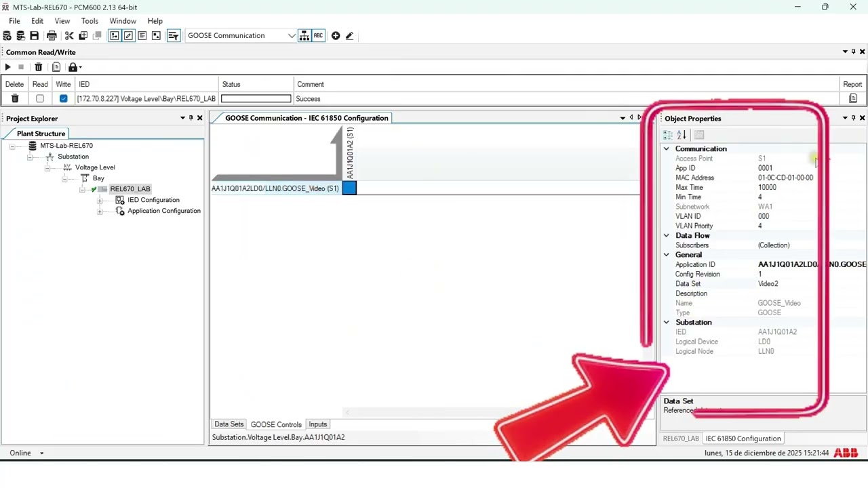This screenshot has height=488, width=868.
Task: Select the Bay tree item
Action: [98, 178]
